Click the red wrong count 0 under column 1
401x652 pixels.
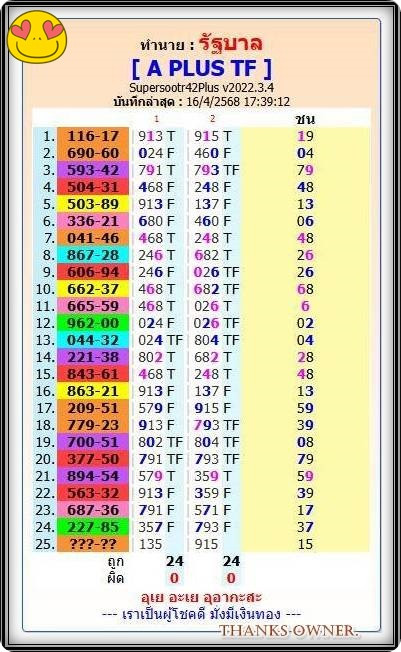click(174, 578)
